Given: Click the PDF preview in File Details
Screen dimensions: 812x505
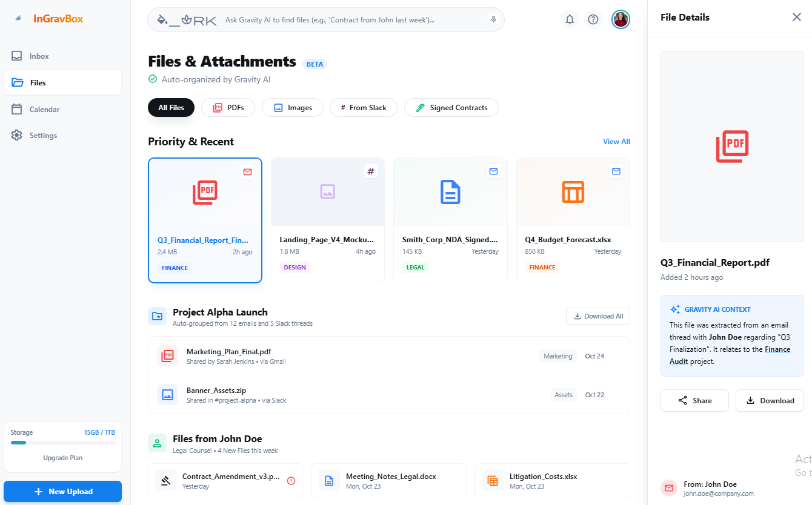Looking at the screenshot, I should click(x=732, y=147).
